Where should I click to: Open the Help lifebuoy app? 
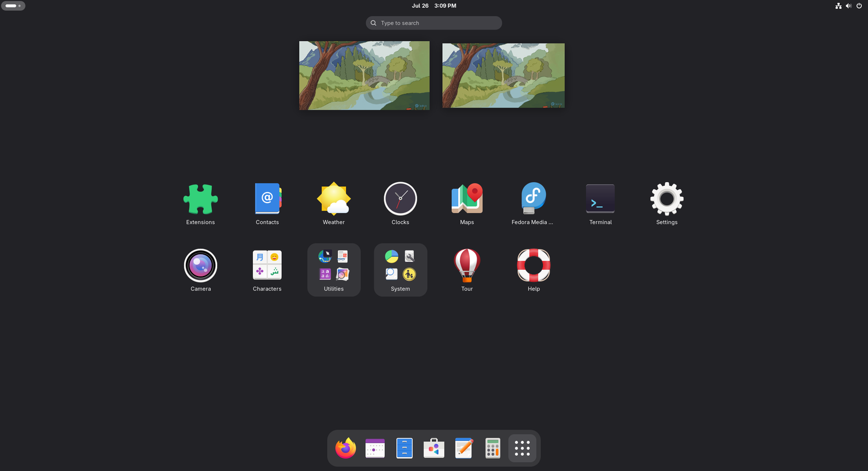(534, 270)
